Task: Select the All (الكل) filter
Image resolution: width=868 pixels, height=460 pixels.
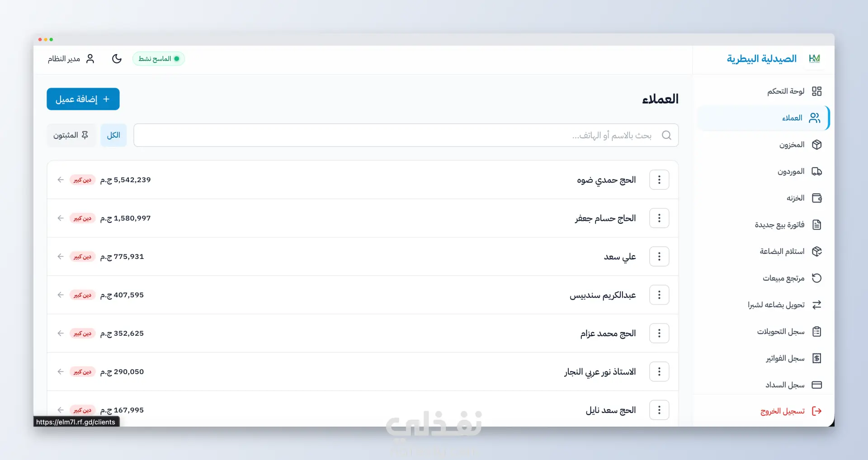Action: [x=113, y=135]
